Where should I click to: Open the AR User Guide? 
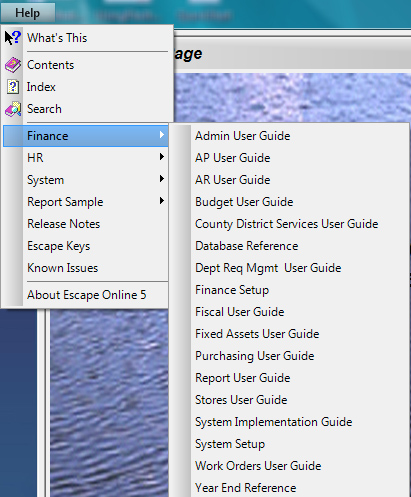click(x=290, y=180)
